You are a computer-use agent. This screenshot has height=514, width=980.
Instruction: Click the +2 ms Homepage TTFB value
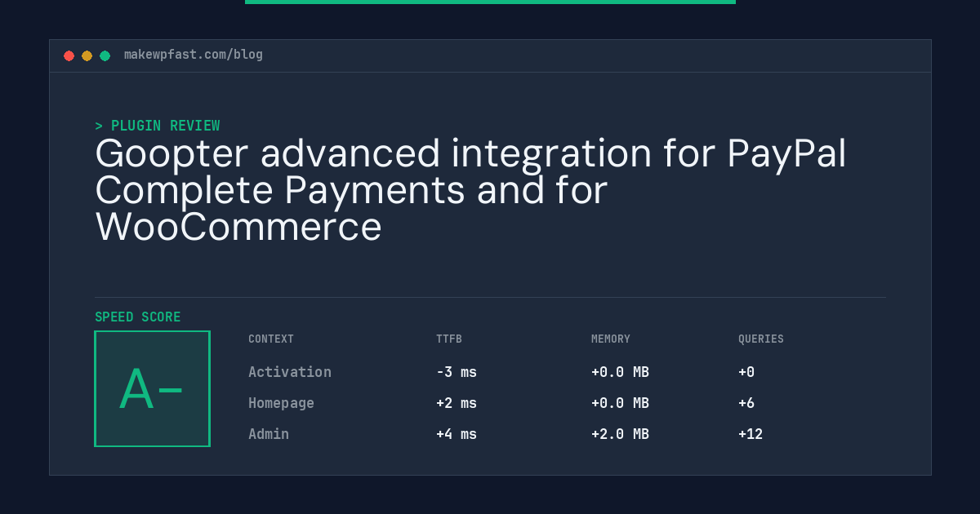pos(457,403)
